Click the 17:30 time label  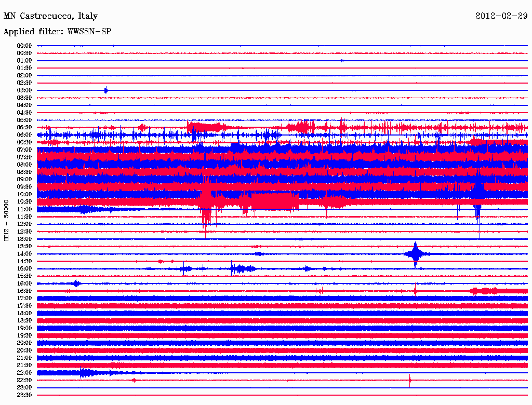[x=24, y=306]
